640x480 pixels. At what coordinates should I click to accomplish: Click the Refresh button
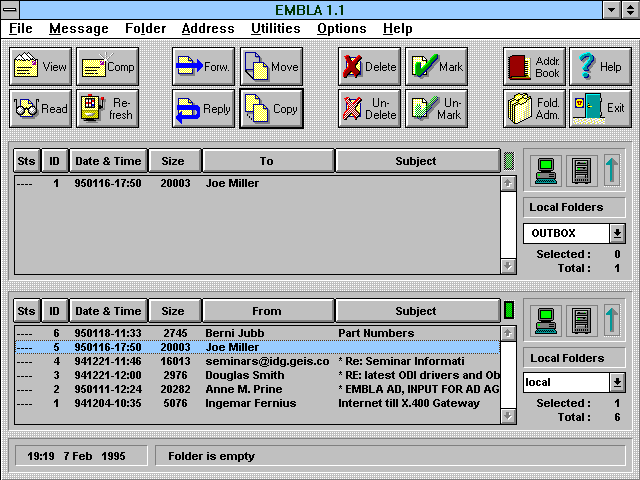pyautogui.click(x=107, y=109)
